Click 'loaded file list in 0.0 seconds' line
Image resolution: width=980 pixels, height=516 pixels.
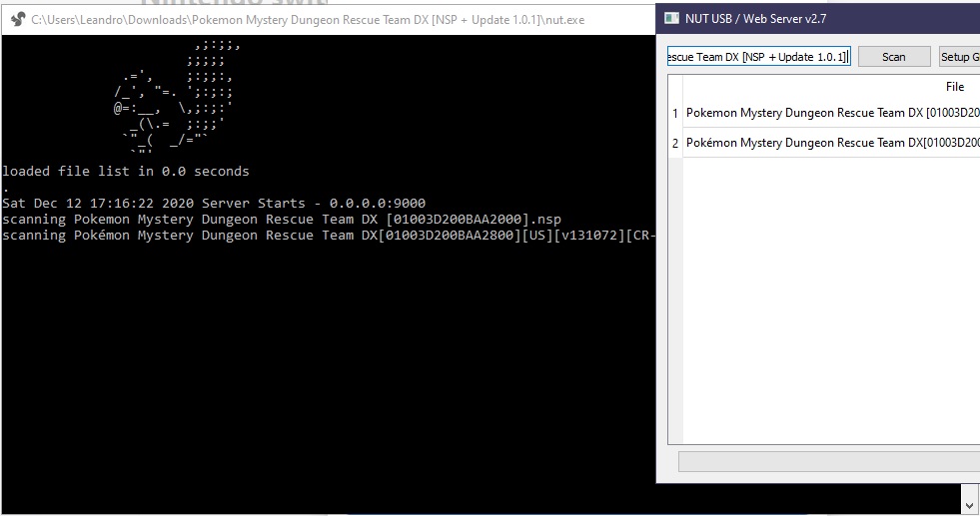pyautogui.click(x=126, y=171)
